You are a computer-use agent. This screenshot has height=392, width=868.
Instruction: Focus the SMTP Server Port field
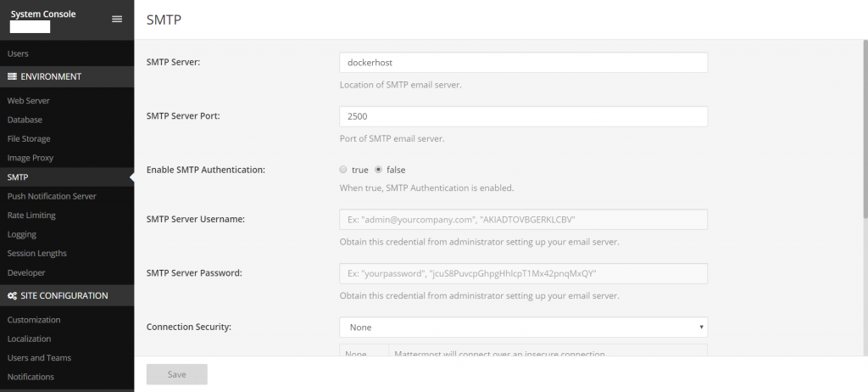[523, 116]
